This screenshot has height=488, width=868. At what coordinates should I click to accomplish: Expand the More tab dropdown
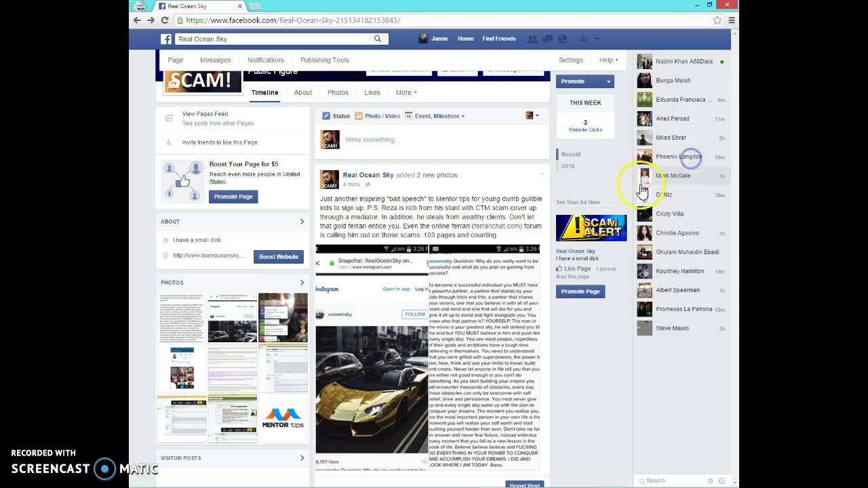pyautogui.click(x=406, y=92)
